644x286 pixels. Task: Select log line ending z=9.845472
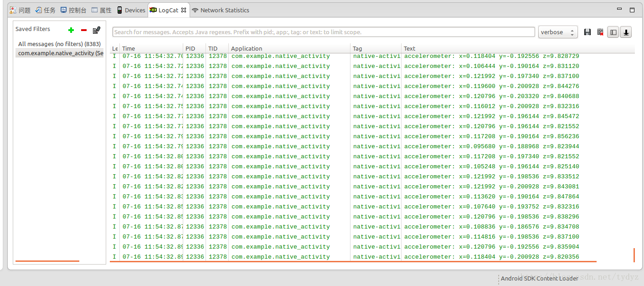click(373, 116)
